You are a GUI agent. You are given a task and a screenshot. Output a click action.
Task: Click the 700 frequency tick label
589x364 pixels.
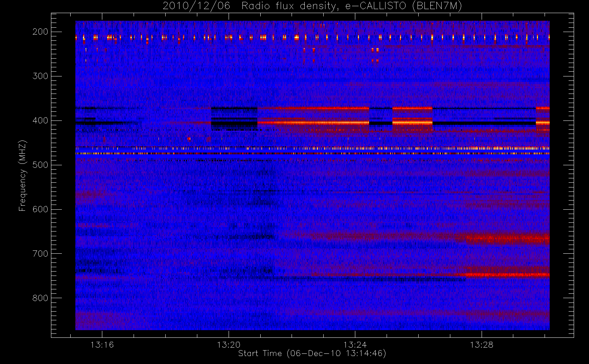(40, 254)
